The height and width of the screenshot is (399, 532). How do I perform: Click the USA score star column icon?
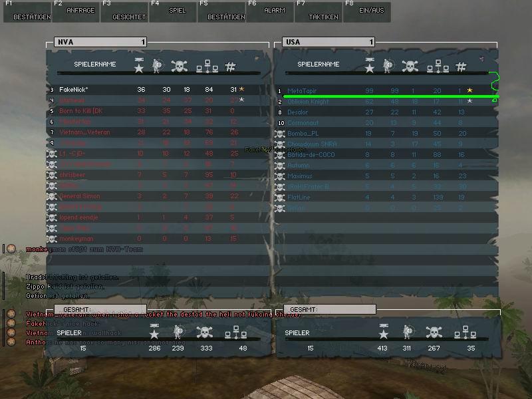(370, 66)
